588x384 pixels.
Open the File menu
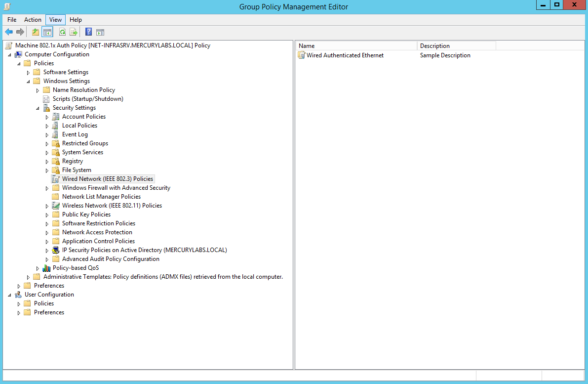click(x=12, y=20)
